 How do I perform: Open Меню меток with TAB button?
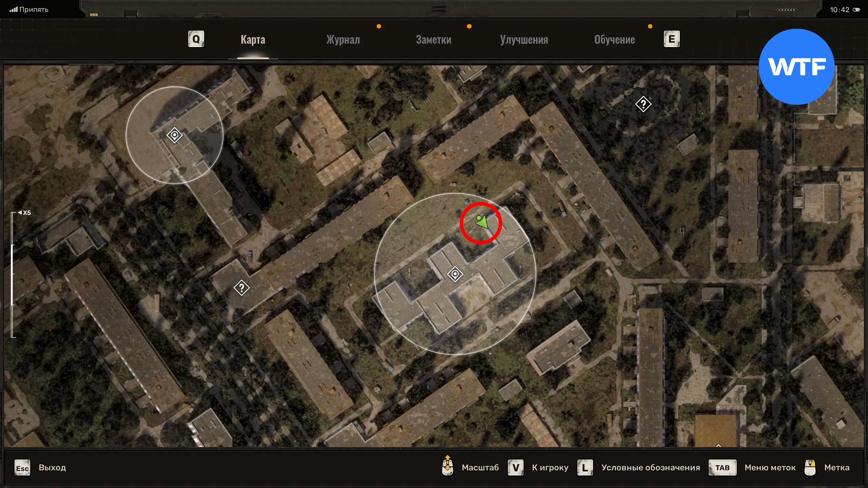pyautogui.click(x=722, y=468)
